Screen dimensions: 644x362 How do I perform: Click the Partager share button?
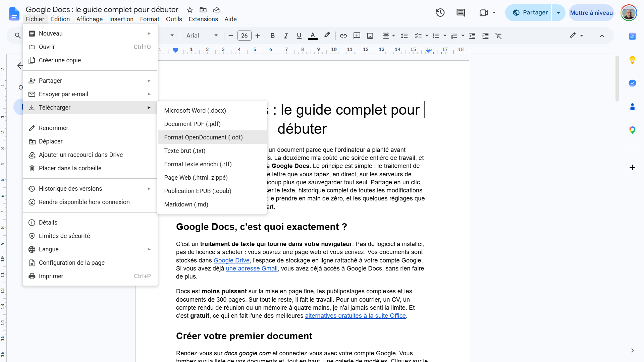pos(528,13)
